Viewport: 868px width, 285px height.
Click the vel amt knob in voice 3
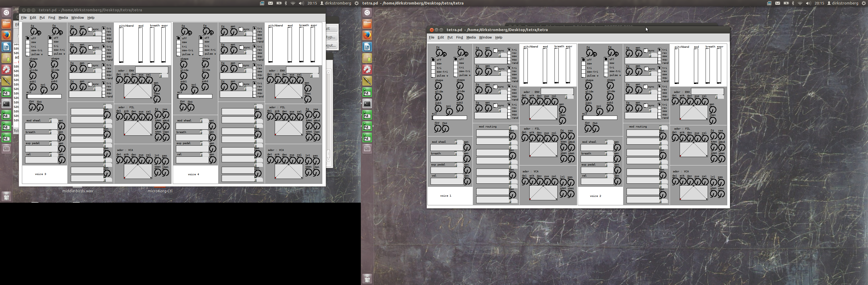(x=62, y=160)
